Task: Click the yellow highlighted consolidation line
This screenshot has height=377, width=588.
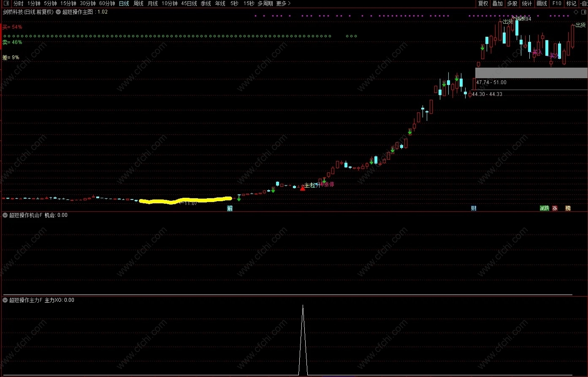Action: 185,200
